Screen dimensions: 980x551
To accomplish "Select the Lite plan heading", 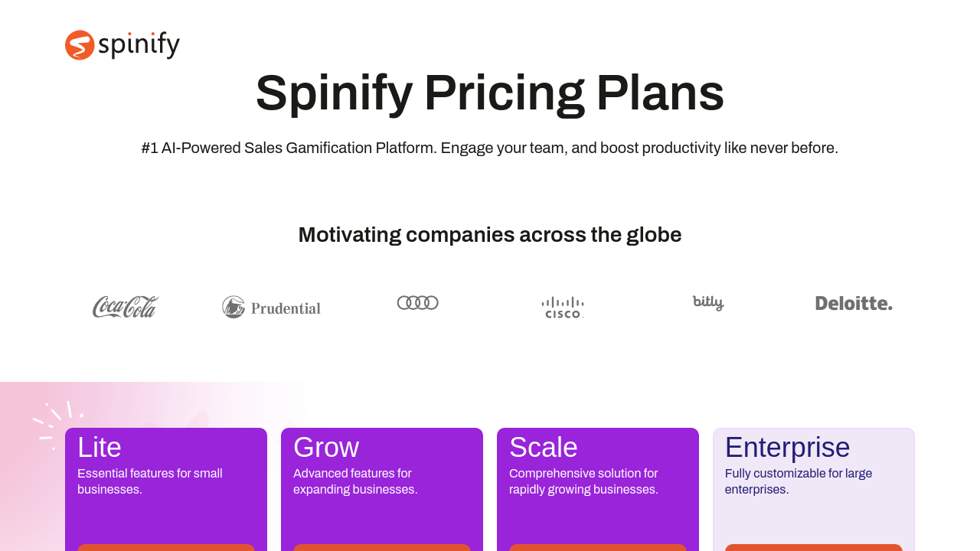I will click(100, 448).
